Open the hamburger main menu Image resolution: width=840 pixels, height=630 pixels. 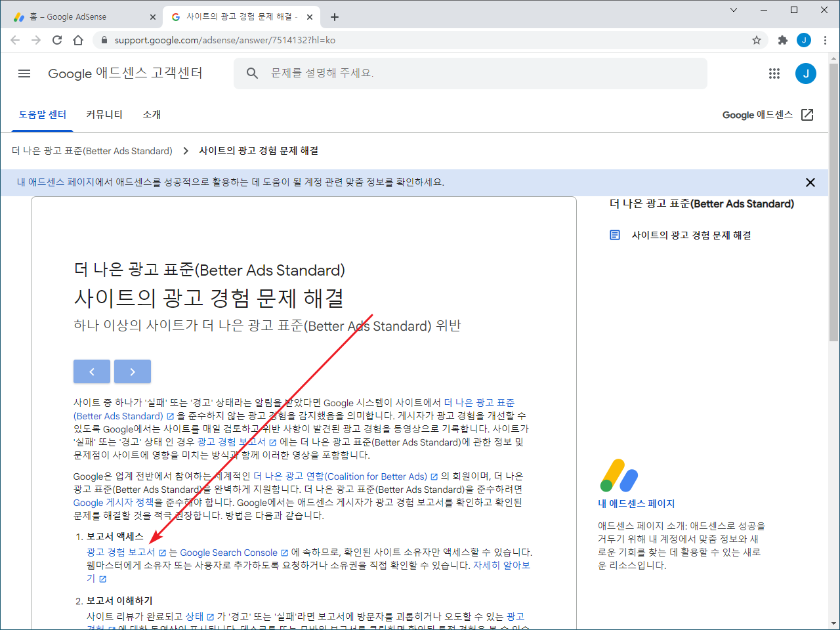click(x=24, y=73)
